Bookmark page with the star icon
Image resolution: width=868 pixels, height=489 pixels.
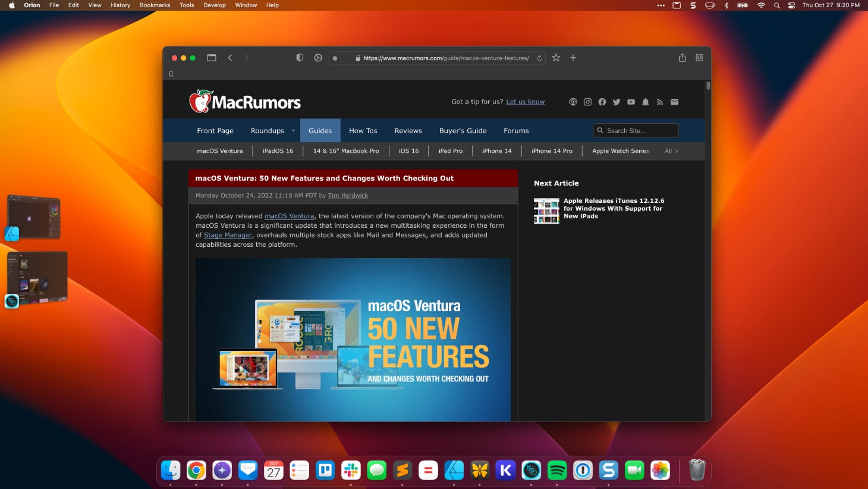point(556,58)
